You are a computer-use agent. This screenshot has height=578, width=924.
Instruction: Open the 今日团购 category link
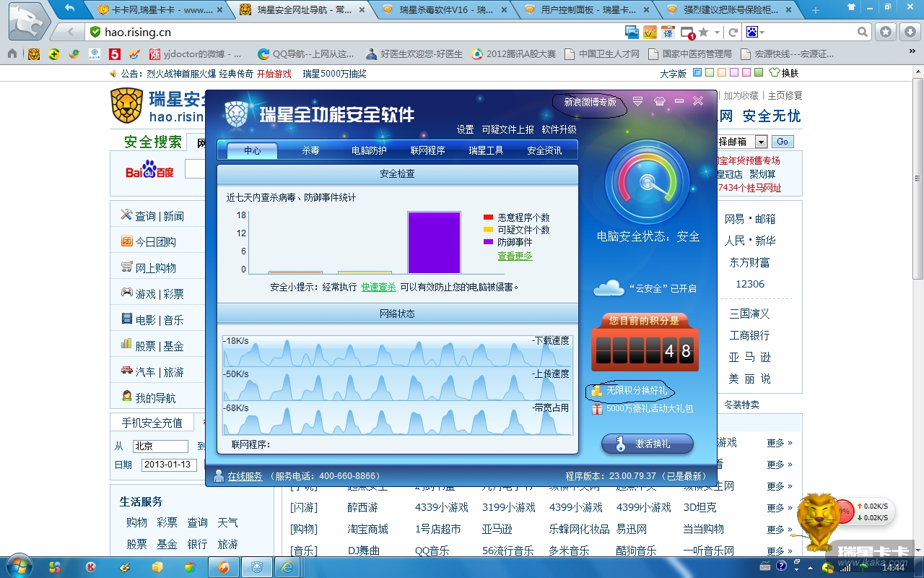(155, 242)
